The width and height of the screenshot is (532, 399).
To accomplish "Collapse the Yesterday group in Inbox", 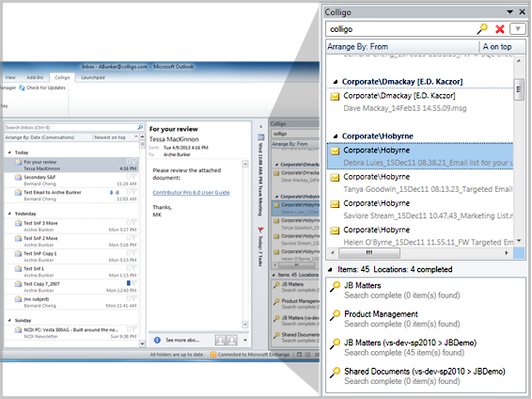I will [9, 214].
